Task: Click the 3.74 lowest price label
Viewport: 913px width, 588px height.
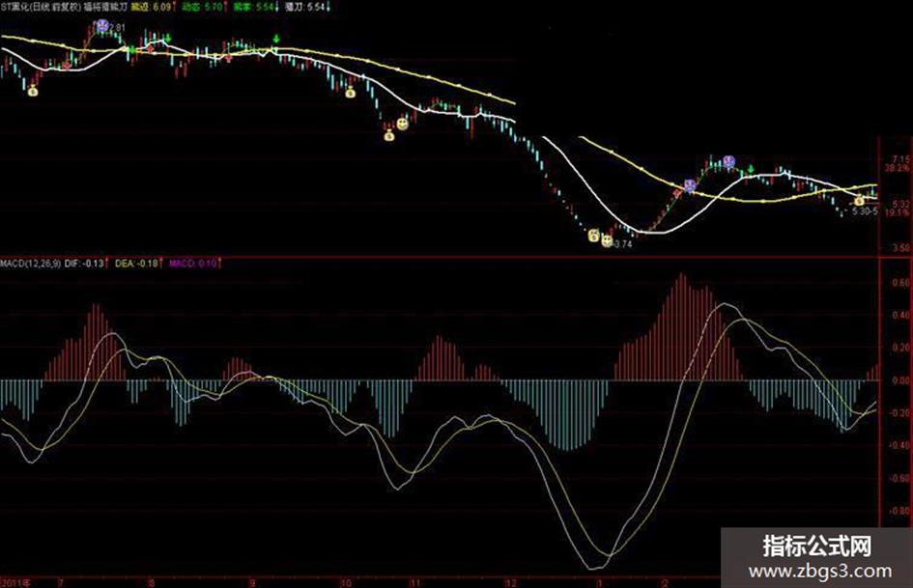Action: click(622, 244)
